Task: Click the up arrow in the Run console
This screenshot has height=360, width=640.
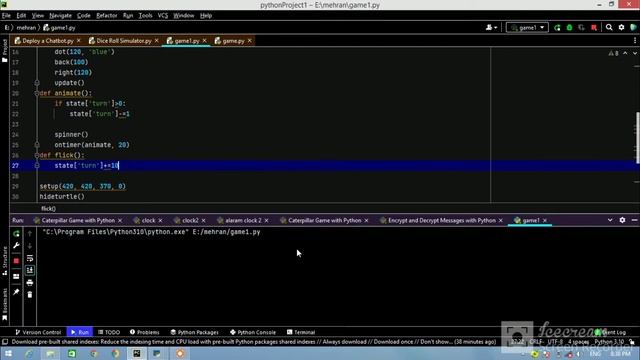Action: pos(30,233)
